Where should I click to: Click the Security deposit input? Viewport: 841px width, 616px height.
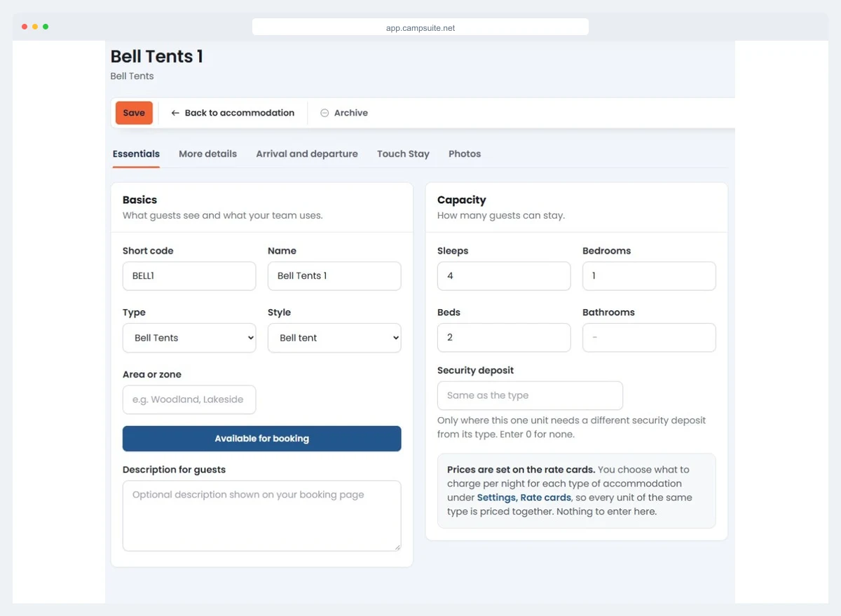click(530, 395)
